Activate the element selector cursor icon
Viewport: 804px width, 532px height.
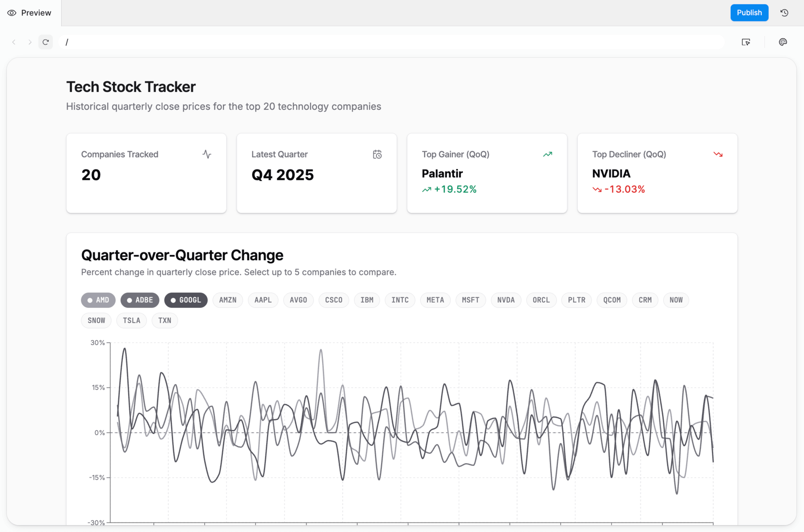pyautogui.click(x=746, y=42)
